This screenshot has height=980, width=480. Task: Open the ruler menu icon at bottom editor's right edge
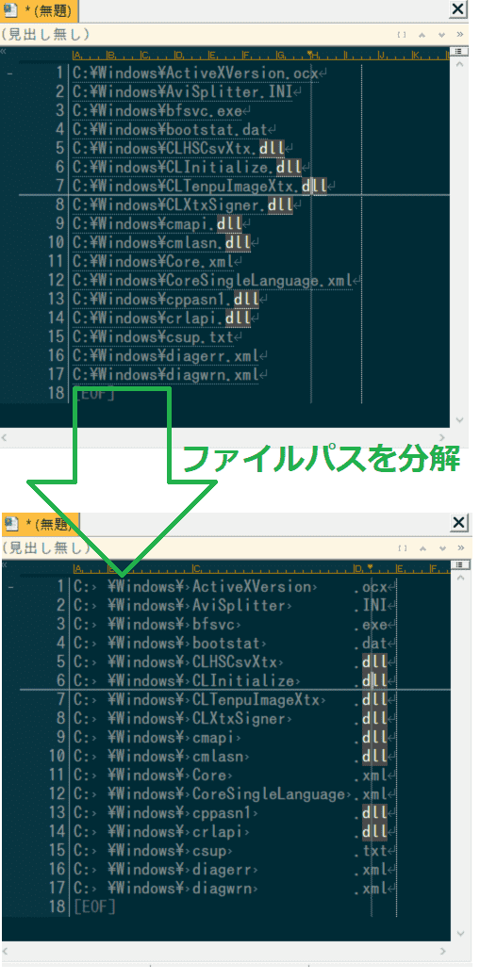(x=459, y=565)
